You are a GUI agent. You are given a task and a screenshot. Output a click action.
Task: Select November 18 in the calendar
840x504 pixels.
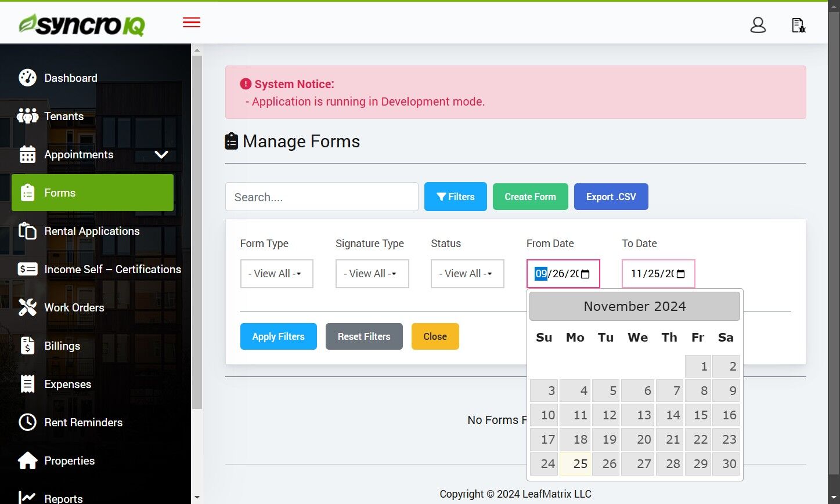[x=575, y=439]
